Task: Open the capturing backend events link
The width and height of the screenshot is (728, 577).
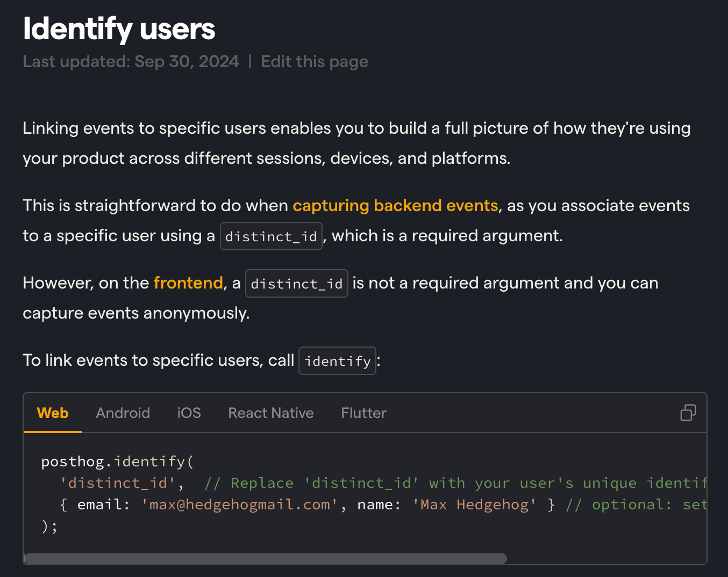Action: [395, 205]
